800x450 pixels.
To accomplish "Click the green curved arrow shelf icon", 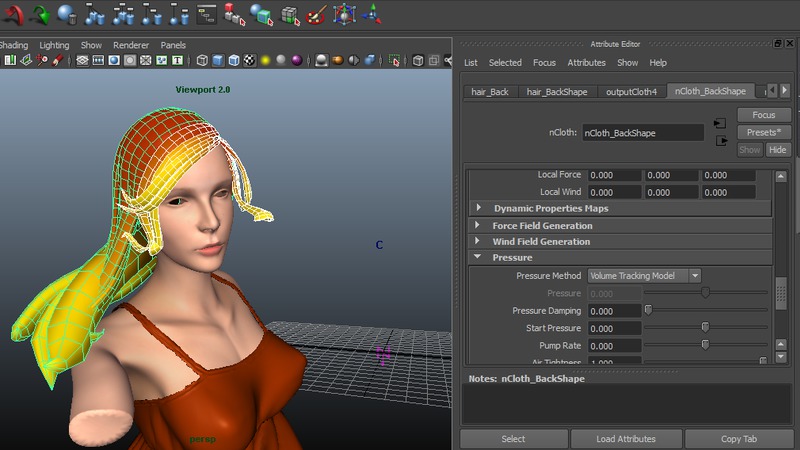I will [40, 14].
